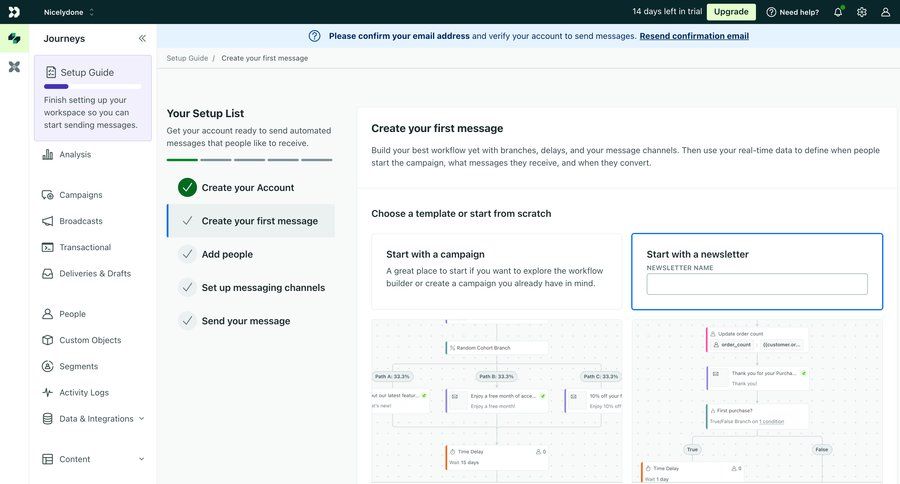Image resolution: width=900 pixels, height=484 pixels.
Task: Open People label in the sidebar
Action: coord(72,314)
